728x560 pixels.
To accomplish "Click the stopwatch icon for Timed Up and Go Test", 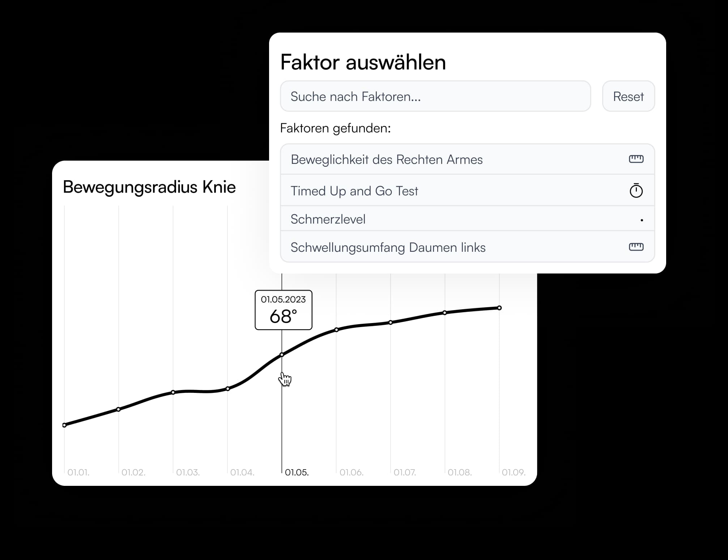I will pyautogui.click(x=637, y=191).
